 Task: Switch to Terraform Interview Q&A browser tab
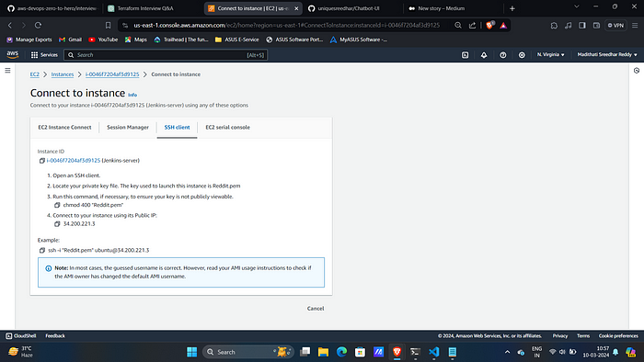(x=152, y=8)
